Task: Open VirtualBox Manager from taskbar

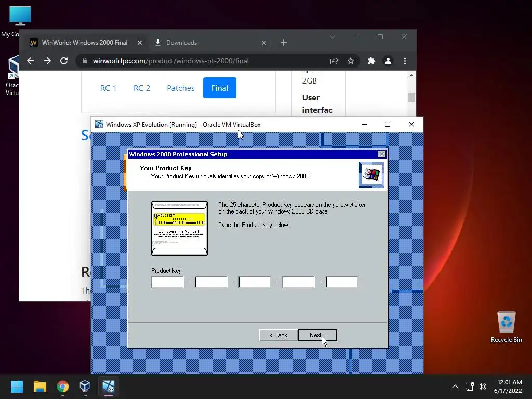Action: click(x=85, y=387)
